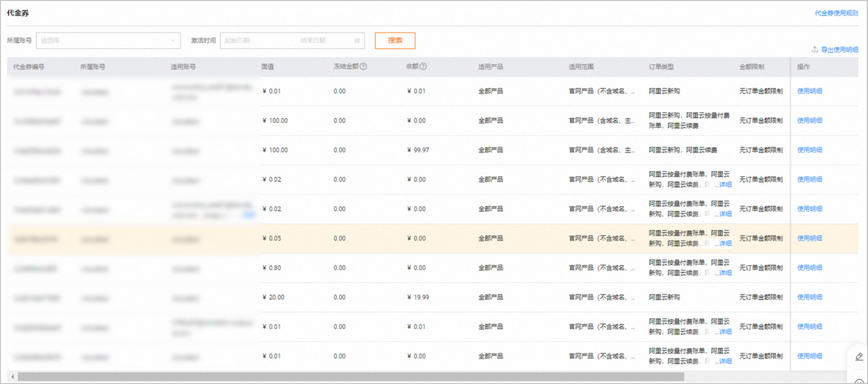Click the 订单类型 column header
868x384 pixels.
pos(661,67)
